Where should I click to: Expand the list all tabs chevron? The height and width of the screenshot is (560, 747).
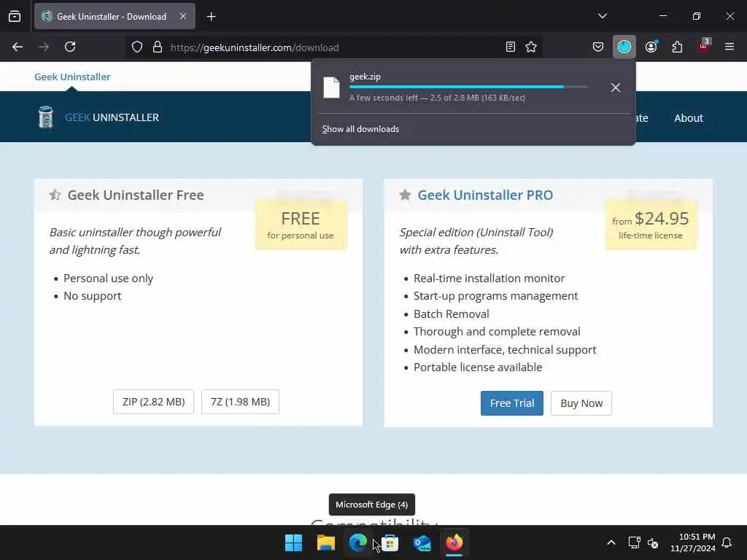pos(602,16)
